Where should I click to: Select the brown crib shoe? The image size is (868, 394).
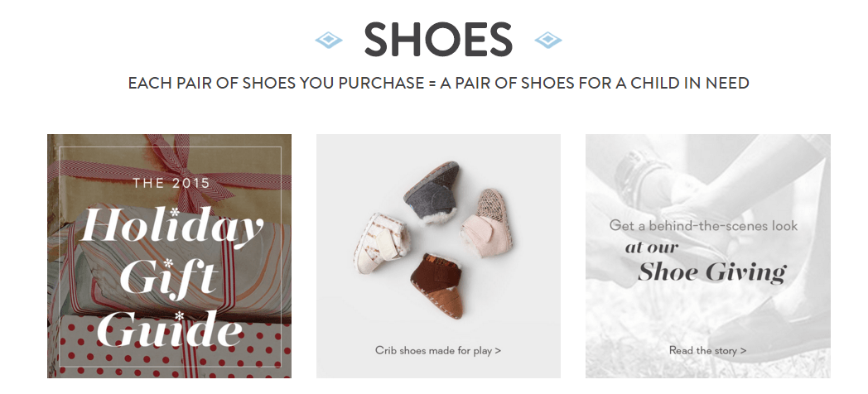(x=438, y=286)
